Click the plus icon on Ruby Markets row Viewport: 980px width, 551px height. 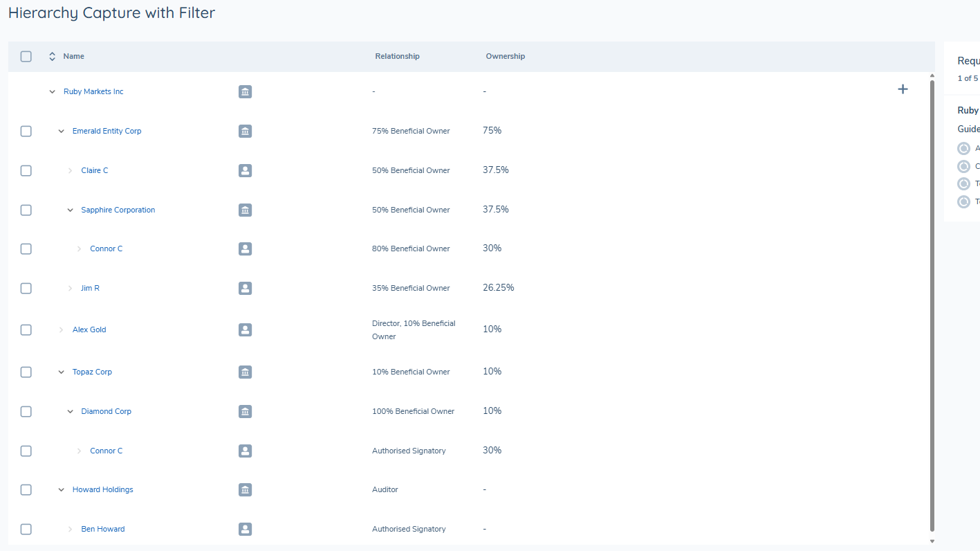point(903,89)
